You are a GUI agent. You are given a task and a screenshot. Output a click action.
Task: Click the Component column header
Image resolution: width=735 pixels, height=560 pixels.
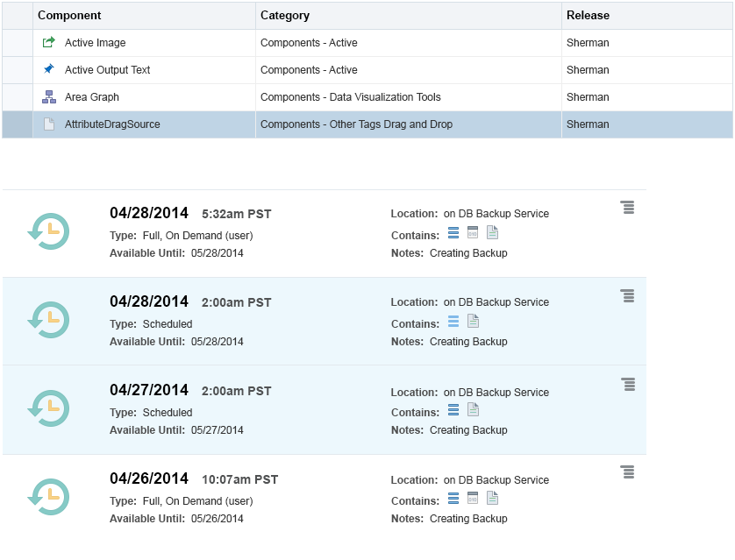72,15
